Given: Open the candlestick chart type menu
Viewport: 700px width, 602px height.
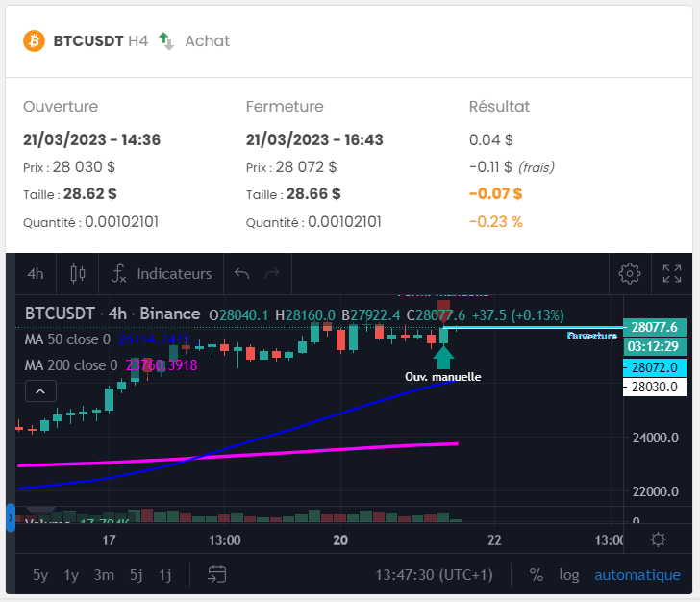Looking at the screenshot, I should point(78,274).
